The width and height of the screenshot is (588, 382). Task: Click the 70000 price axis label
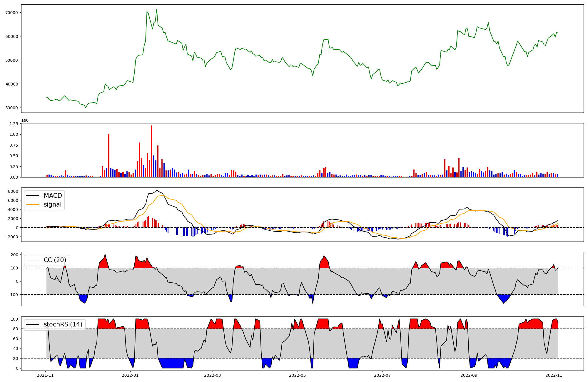[12, 13]
